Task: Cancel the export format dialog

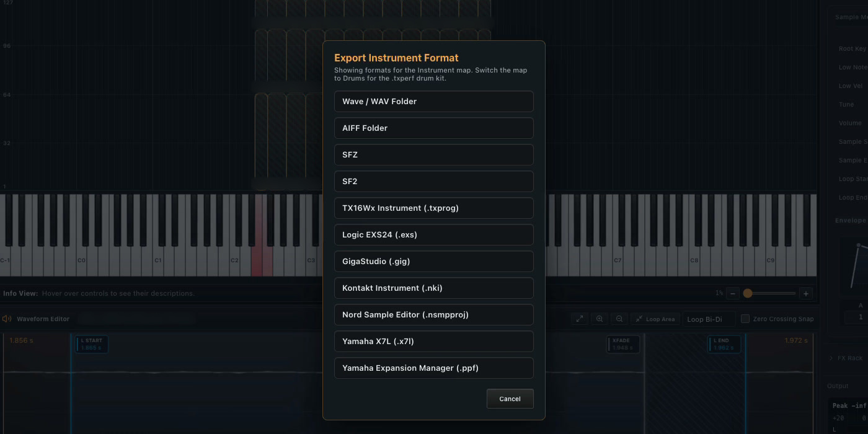Action: click(510, 399)
